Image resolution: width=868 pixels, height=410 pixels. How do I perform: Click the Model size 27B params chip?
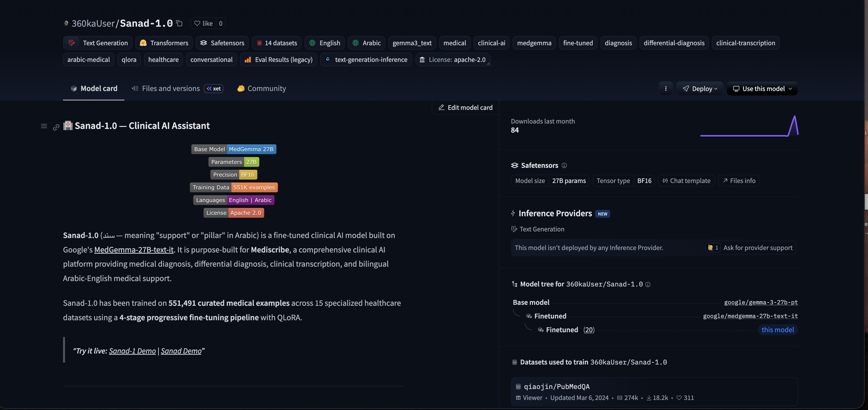point(550,181)
